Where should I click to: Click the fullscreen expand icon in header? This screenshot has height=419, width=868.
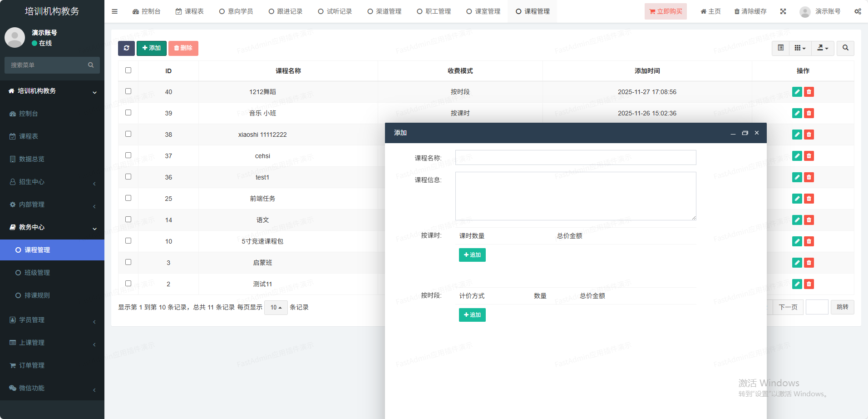coord(783,11)
